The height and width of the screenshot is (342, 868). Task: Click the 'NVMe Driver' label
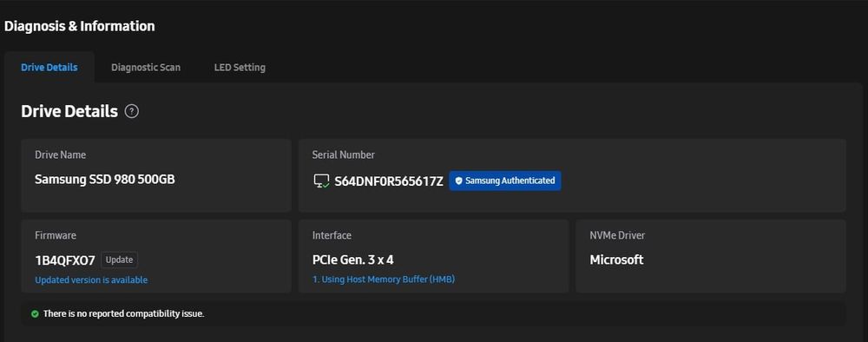617,235
